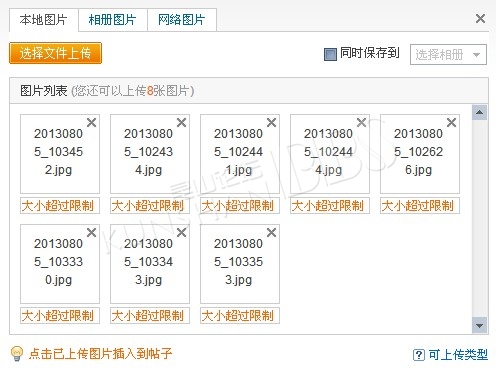Open the 网络图片 tab
Screen dimensions: 496x373
coord(182,20)
